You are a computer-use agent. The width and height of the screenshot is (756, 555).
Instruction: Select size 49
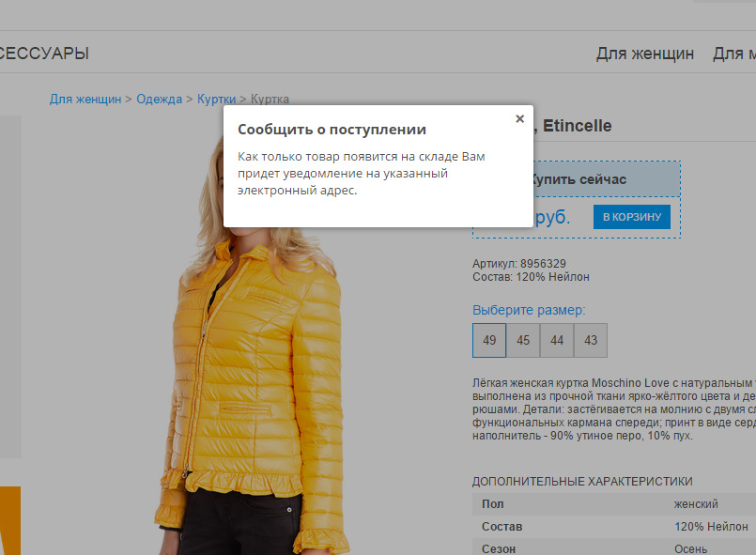(489, 341)
